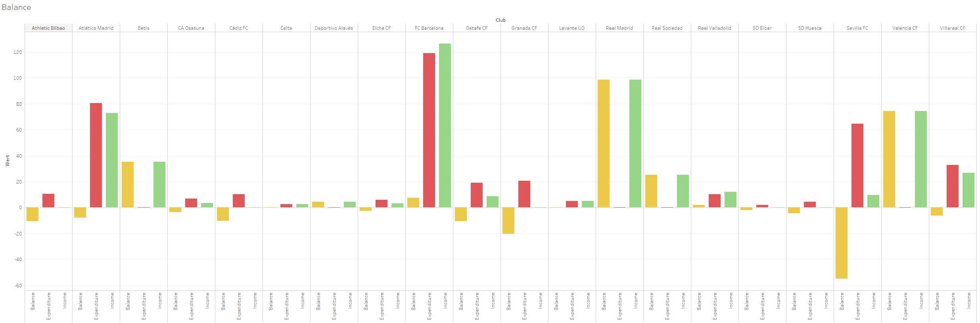Click the Balance axis label under Sevilla FC
Screen dimensions: 980x323
[x=842, y=301]
